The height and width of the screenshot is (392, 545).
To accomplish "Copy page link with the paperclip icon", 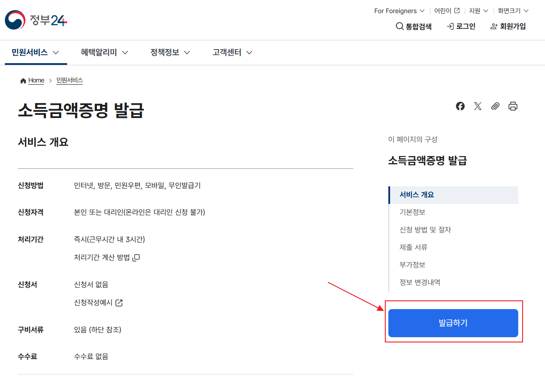I will tap(495, 106).
